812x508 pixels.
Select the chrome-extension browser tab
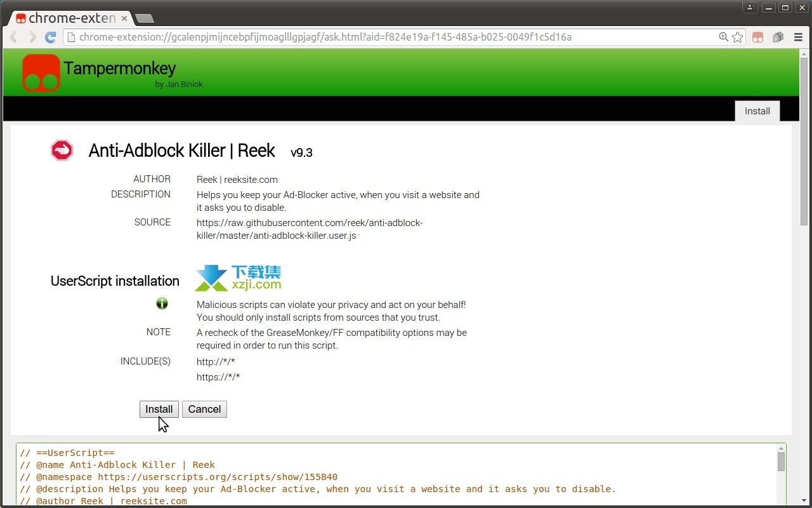point(70,18)
